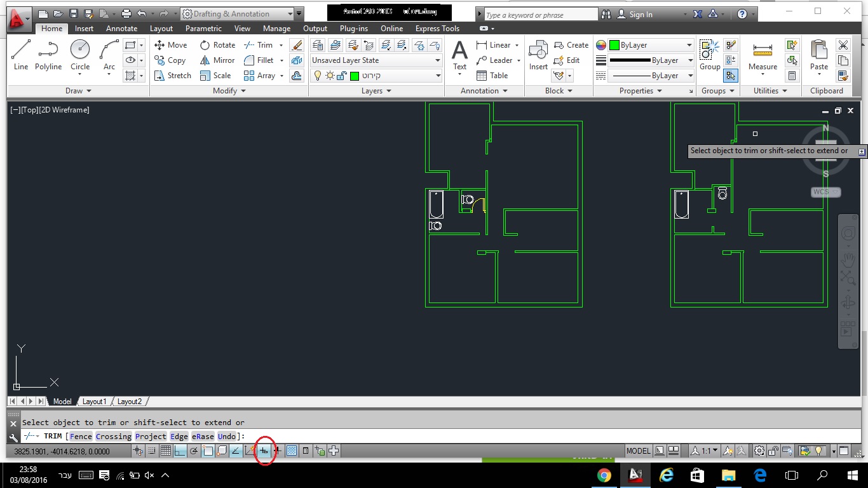Click the Print icon in quick access toolbar
This screenshot has height=488, width=868.
(x=126, y=14)
